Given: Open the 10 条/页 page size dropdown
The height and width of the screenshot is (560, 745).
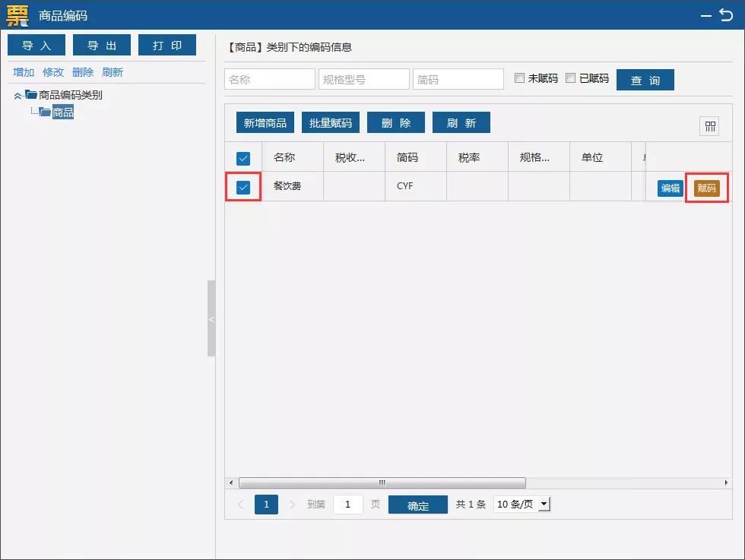Looking at the screenshot, I should 522,504.
